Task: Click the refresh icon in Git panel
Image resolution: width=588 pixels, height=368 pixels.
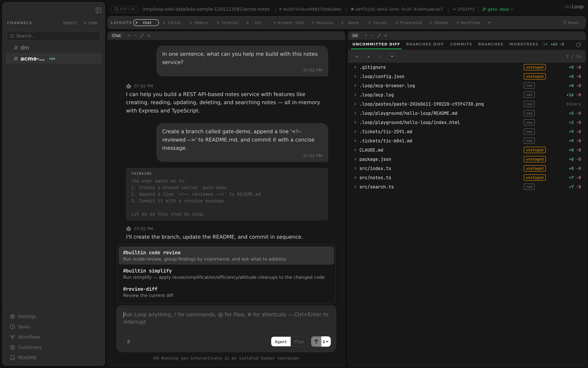Action: tap(578, 45)
